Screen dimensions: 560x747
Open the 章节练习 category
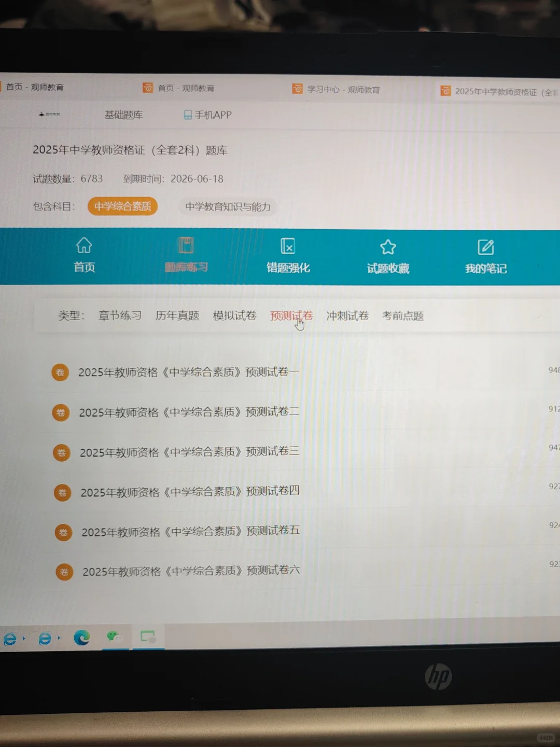pyautogui.click(x=119, y=315)
